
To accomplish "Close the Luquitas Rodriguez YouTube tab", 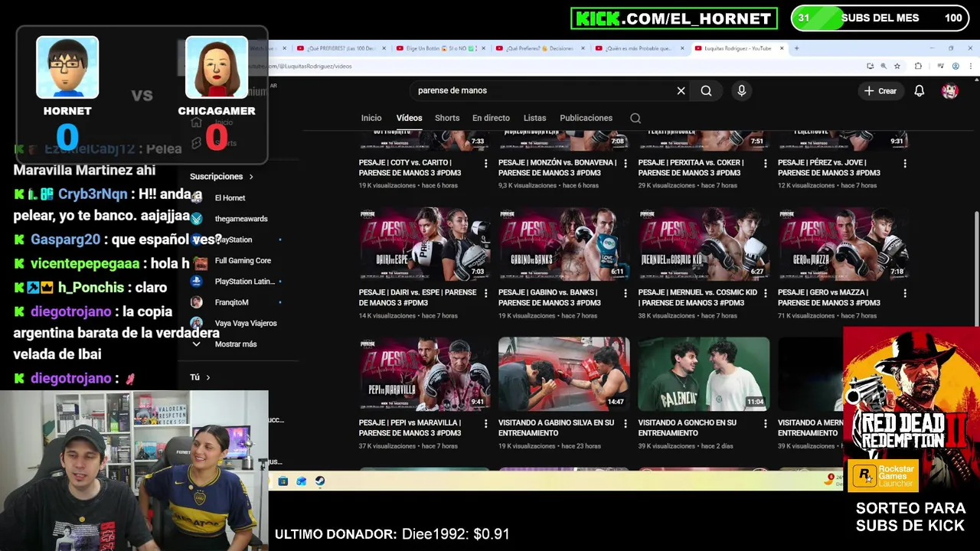I will [x=782, y=48].
